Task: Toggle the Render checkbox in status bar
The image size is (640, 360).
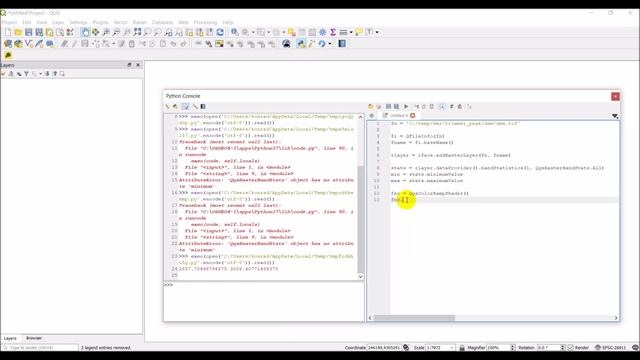Action: (x=571, y=348)
